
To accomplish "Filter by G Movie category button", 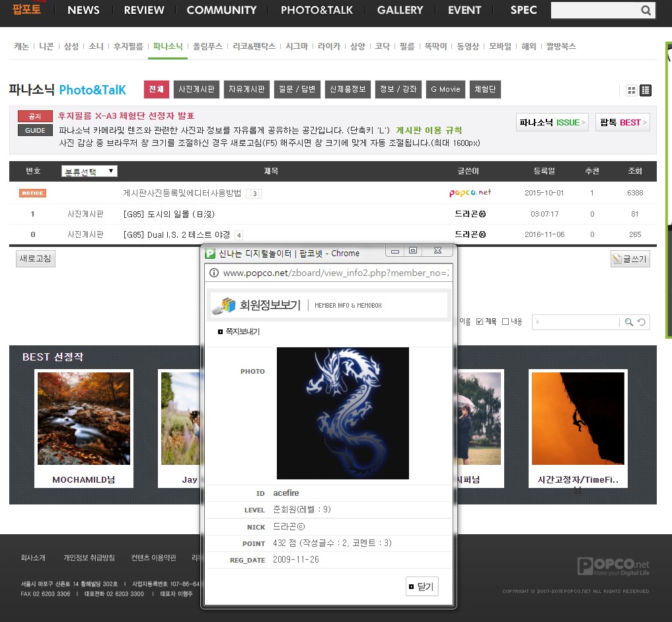I will pyautogui.click(x=445, y=89).
